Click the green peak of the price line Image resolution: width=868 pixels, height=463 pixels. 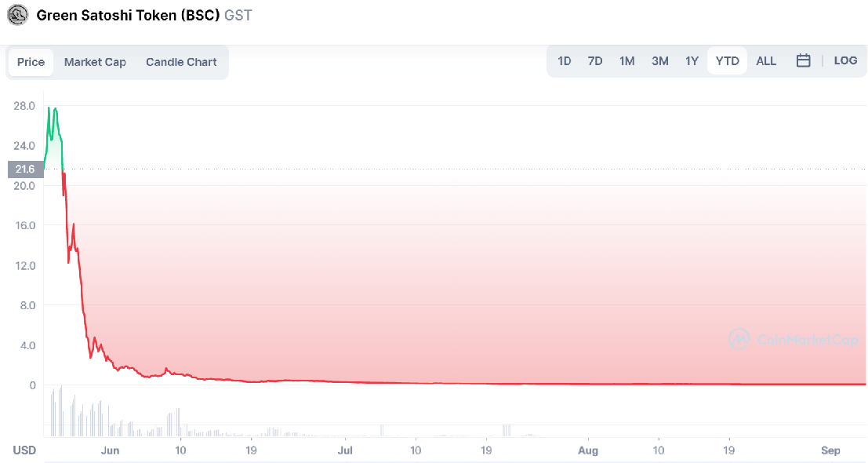pos(49,108)
